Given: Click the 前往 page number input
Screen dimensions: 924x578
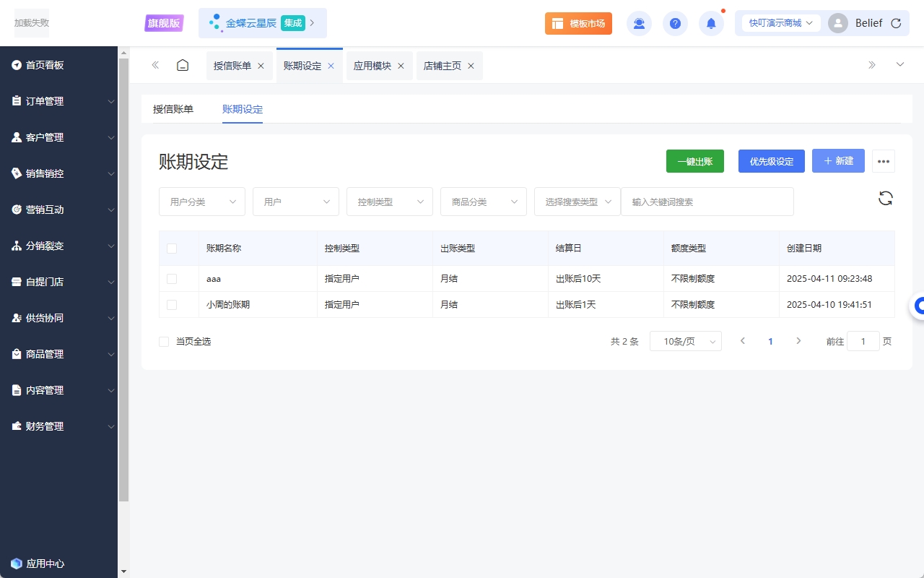Looking at the screenshot, I should pos(863,341).
